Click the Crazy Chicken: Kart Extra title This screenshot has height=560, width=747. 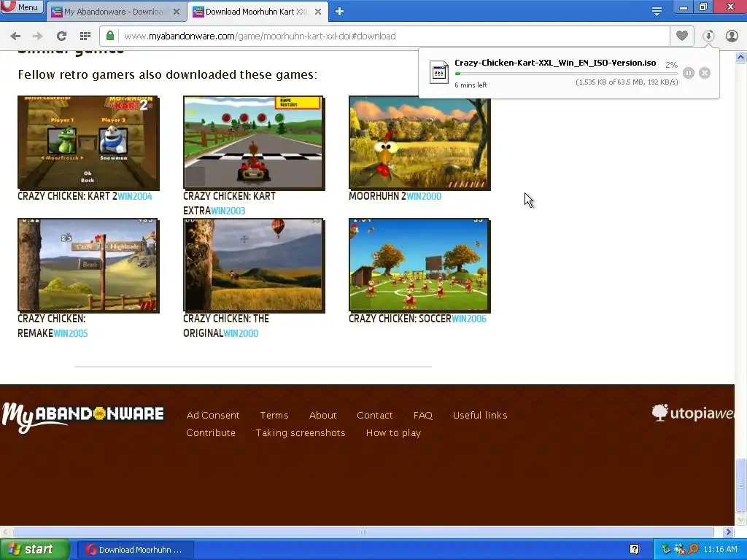(x=229, y=203)
